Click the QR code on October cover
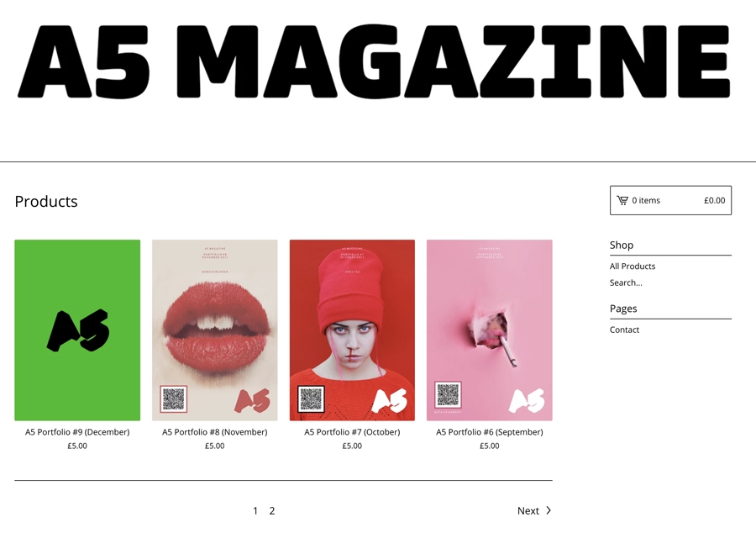The image size is (756, 533). pyautogui.click(x=311, y=398)
